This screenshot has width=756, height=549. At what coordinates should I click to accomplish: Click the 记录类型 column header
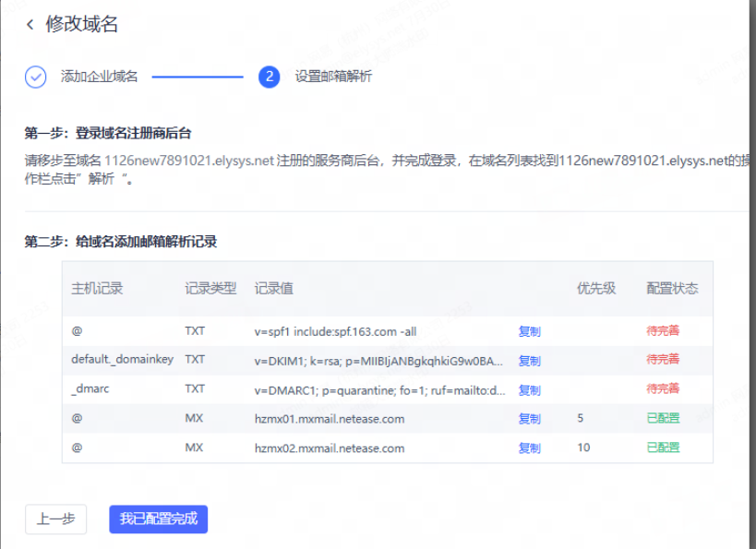click(210, 289)
